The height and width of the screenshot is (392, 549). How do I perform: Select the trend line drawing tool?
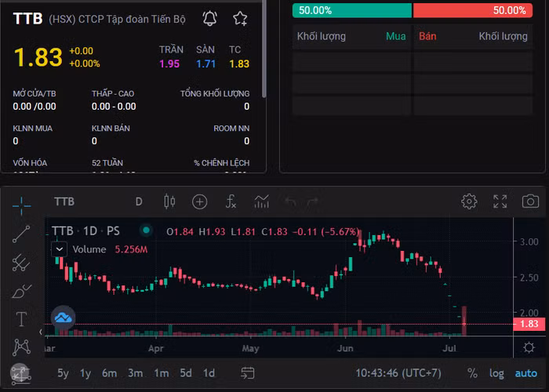pos(21,234)
